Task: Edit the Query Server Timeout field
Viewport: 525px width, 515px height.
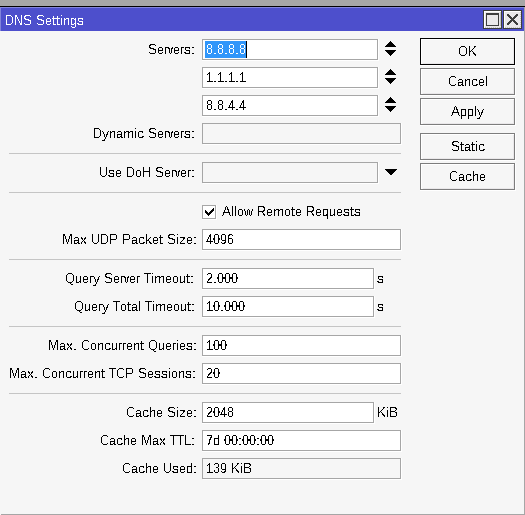Action: [x=288, y=278]
